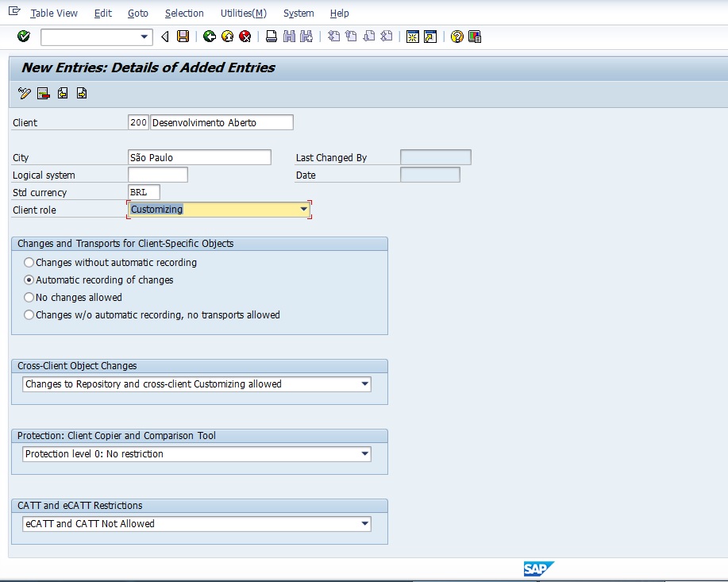Screen dimensions: 728x582
Task: Click the Logical system input field
Action: (157, 175)
